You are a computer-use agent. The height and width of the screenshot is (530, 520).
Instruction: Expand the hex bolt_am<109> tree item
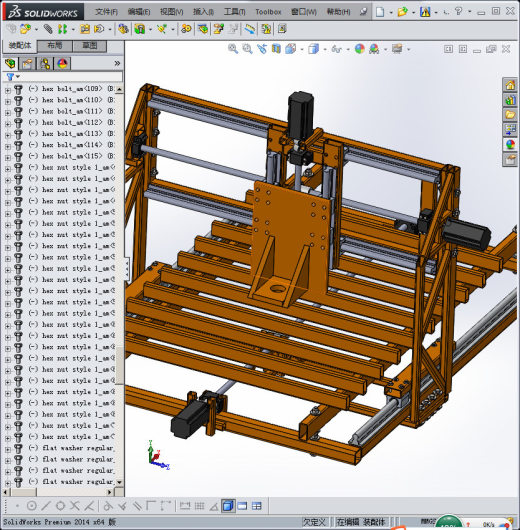point(7,89)
